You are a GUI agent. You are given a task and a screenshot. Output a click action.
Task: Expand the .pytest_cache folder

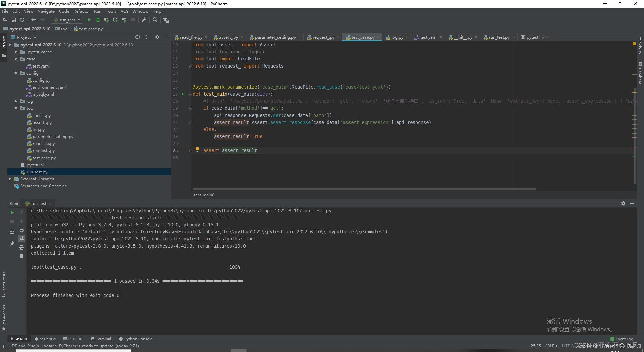pos(16,52)
